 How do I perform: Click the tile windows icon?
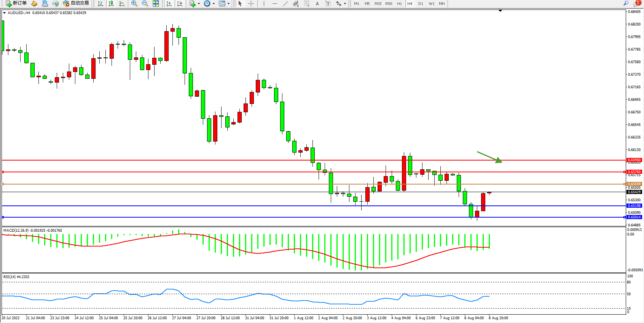coord(156,3)
